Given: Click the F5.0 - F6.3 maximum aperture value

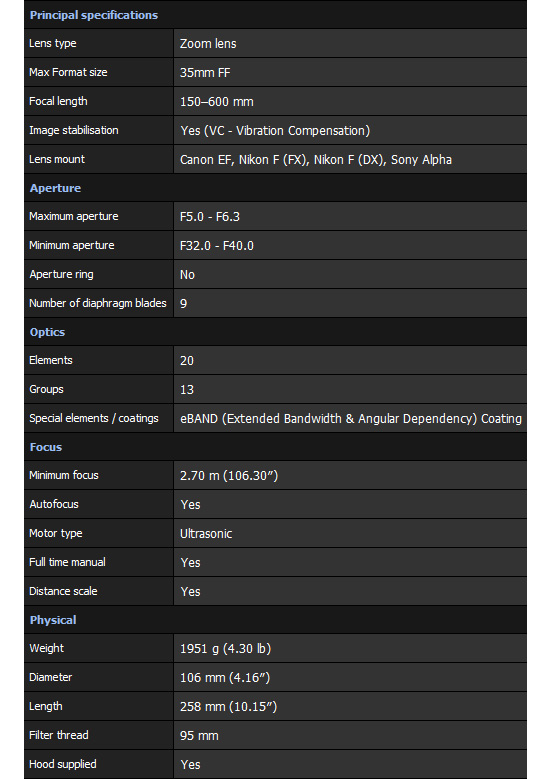Looking at the screenshot, I should click(x=210, y=217).
